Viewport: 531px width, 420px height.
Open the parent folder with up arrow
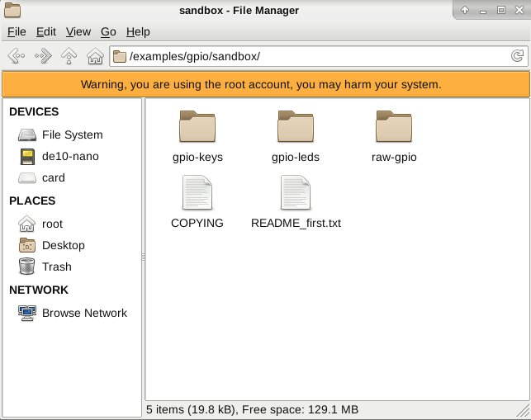pyautogui.click(x=69, y=56)
